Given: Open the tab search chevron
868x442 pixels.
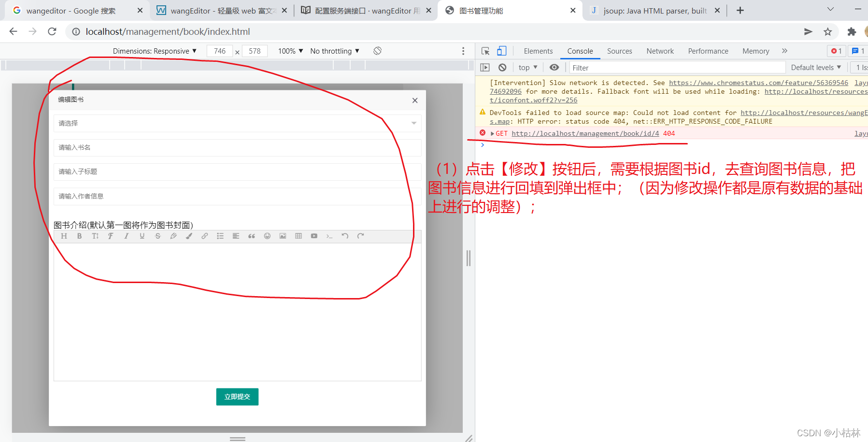Looking at the screenshot, I should (x=830, y=10).
